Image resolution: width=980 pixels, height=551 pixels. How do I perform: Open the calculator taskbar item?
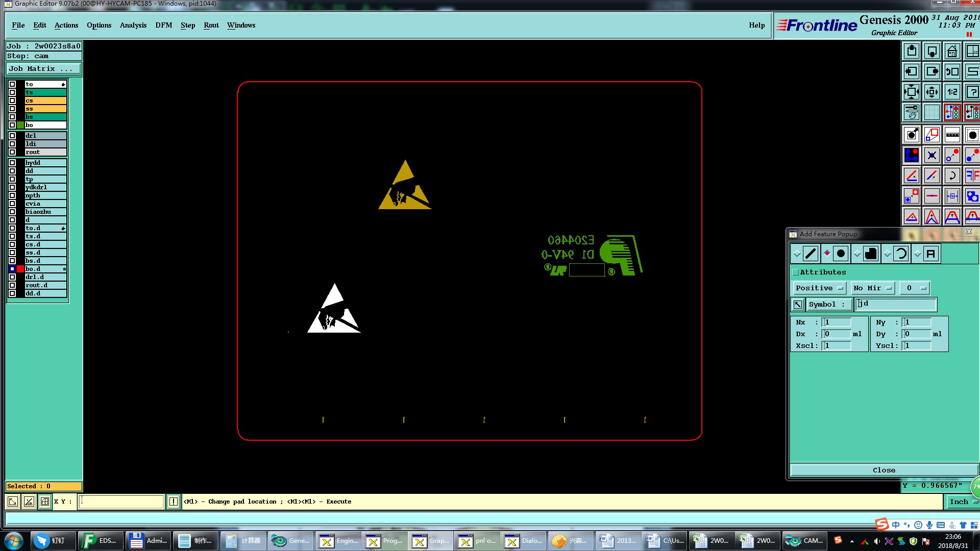tap(244, 541)
